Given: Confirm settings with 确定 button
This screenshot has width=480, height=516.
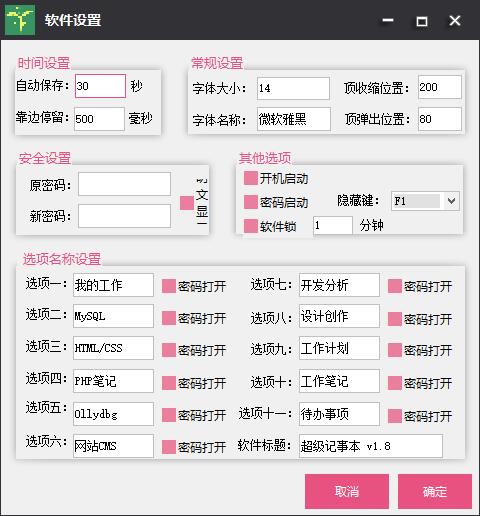Looking at the screenshot, I should click(x=435, y=491).
